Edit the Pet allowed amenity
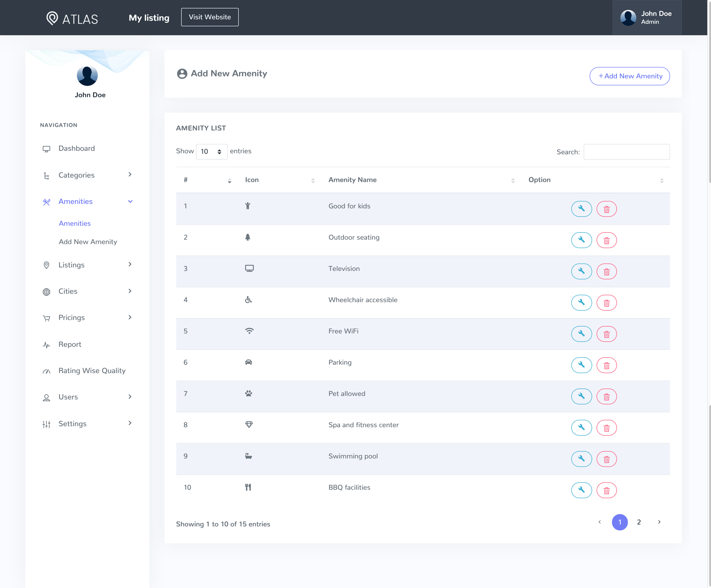The height and width of the screenshot is (588, 711). [581, 396]
